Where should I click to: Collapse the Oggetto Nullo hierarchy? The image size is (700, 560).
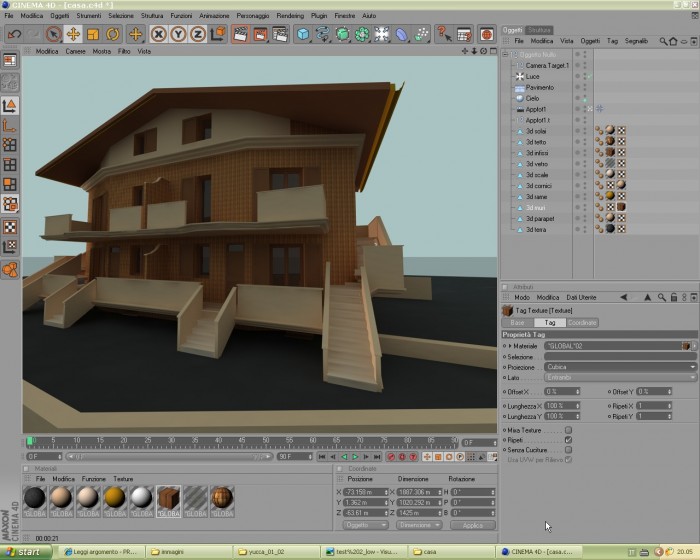click(505, 54)
